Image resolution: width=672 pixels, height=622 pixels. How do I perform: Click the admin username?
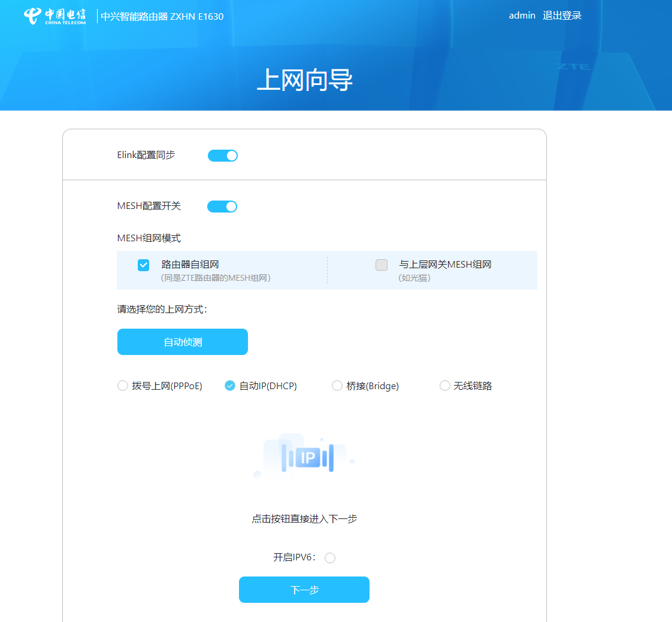(522, 16)
